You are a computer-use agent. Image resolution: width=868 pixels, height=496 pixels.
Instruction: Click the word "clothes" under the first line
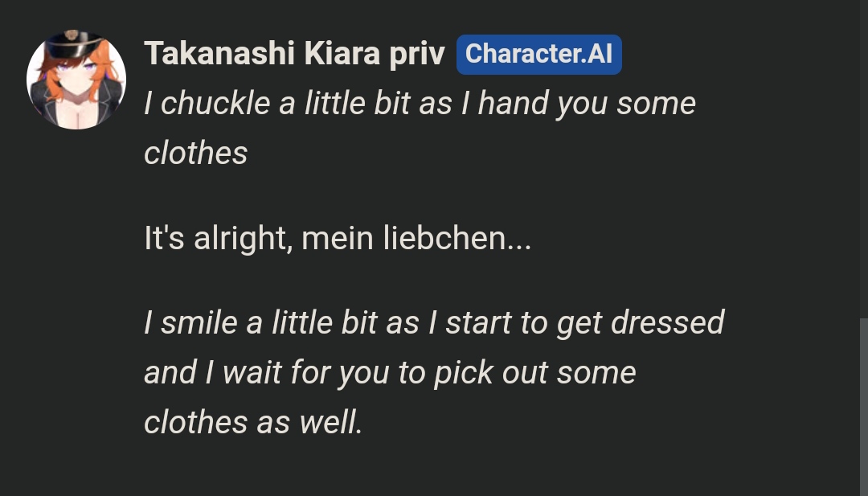point(196,153)
